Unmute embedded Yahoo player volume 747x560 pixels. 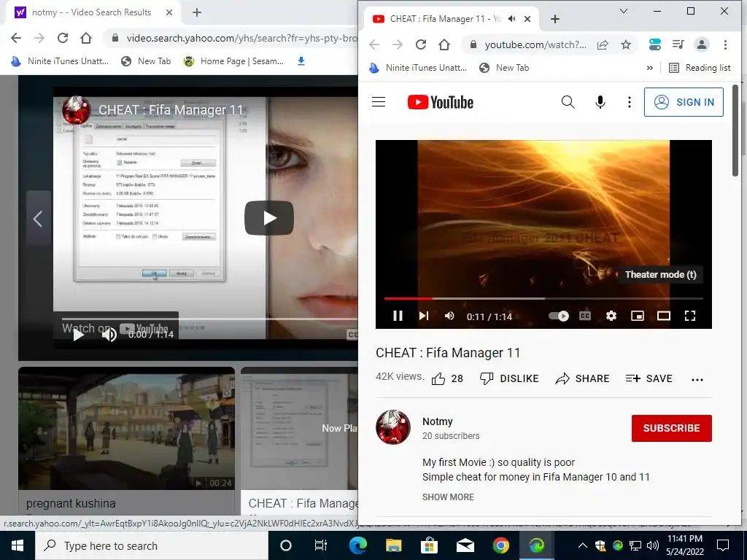coord(109,335)
